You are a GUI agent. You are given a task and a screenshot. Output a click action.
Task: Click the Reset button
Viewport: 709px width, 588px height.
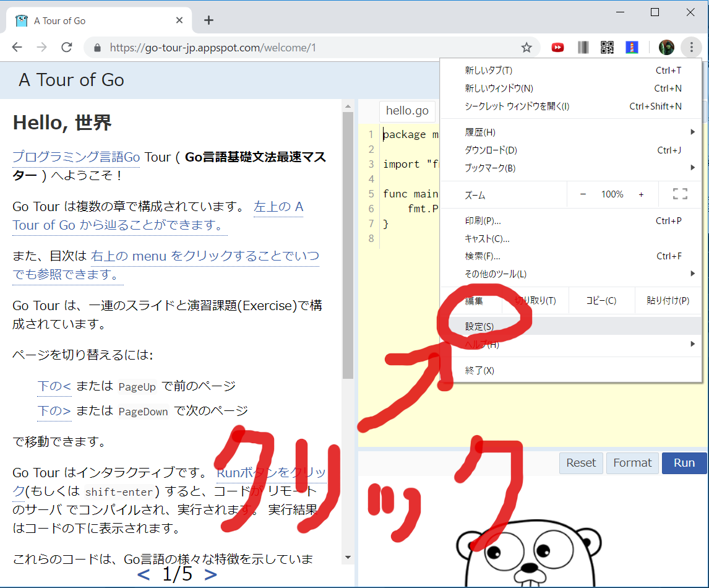pyautogui.click(x=581, y=463)
